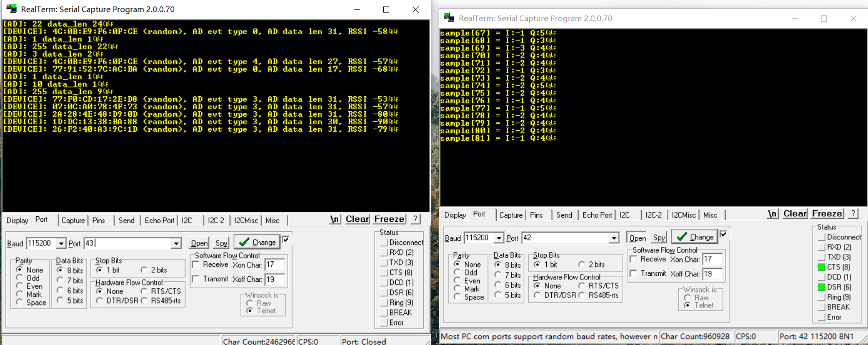Click the Disconnect status indicator in the port 43 window
The image size is (868, 345).
pos(384,242)
